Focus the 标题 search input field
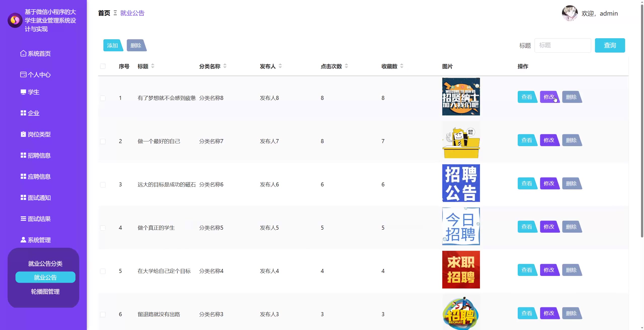Screen dimensions: 644x330 (562, 46)
